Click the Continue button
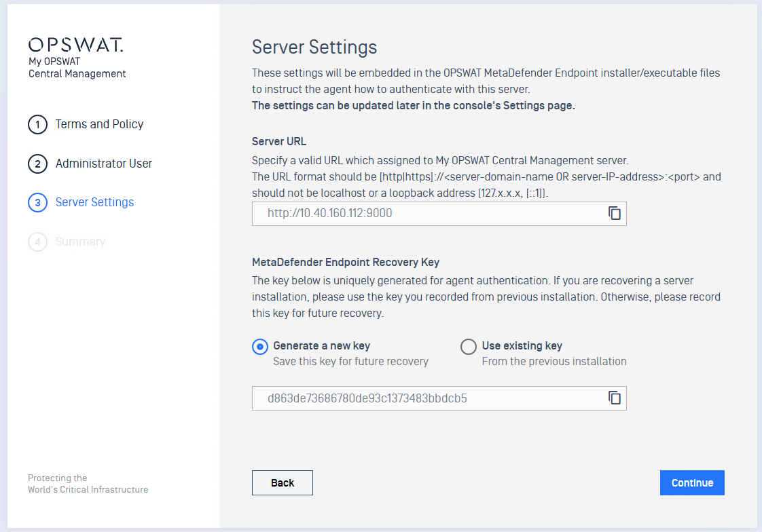The height and width of the screenshot is (532, 762). [x=692, y=483]
